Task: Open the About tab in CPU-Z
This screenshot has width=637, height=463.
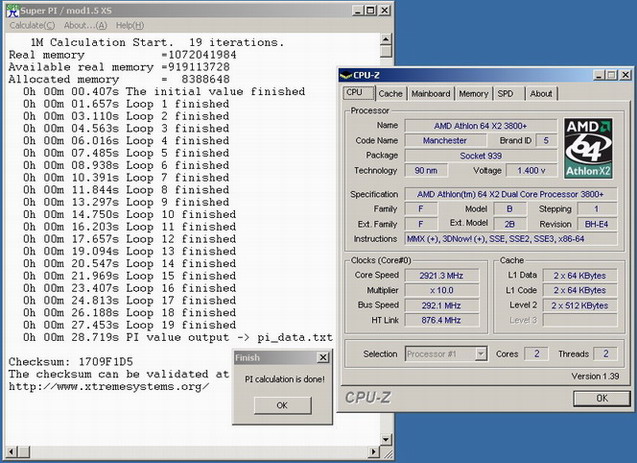Action: click(x=541, y=94)
